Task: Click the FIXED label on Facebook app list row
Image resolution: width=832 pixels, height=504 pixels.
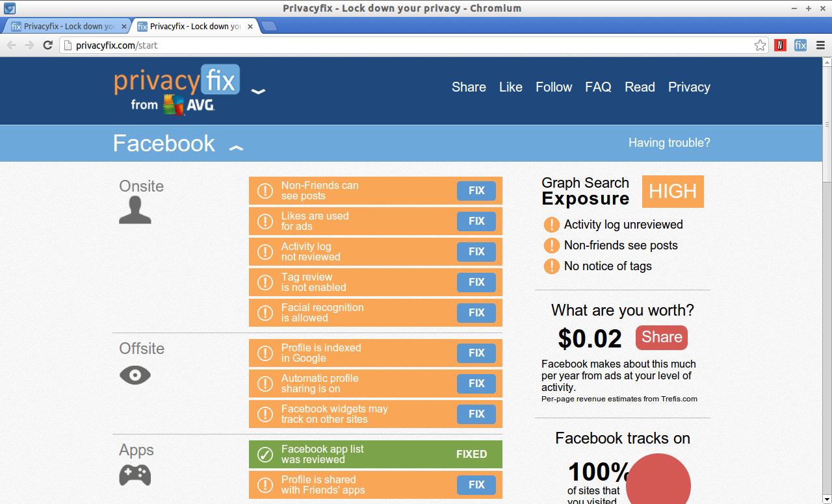Action: (x=472, y=455)
